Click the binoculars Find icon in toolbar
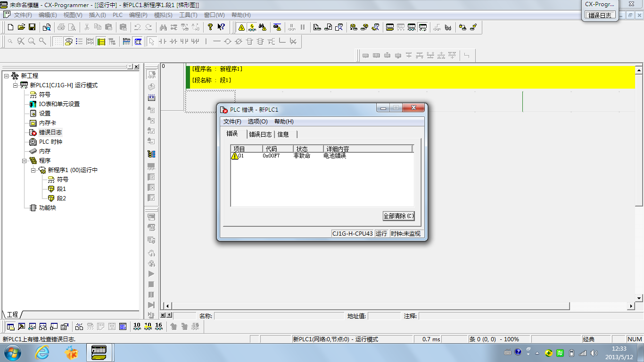This screenshot has height=362, width=644. click(163, 27)
